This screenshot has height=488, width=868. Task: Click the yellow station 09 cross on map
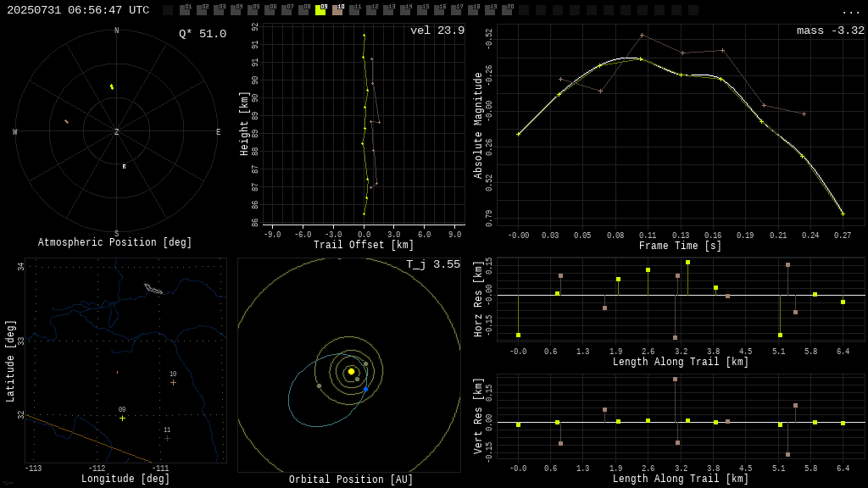[x=122, y=419]
